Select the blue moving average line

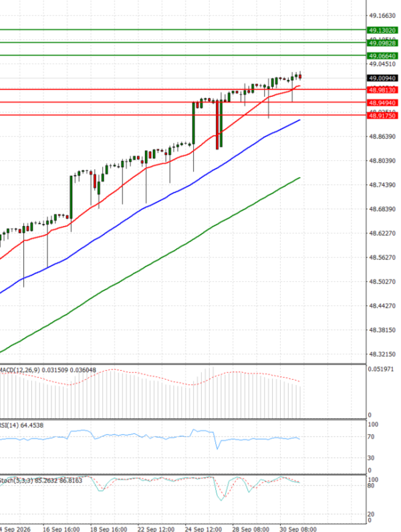point(149,205)
